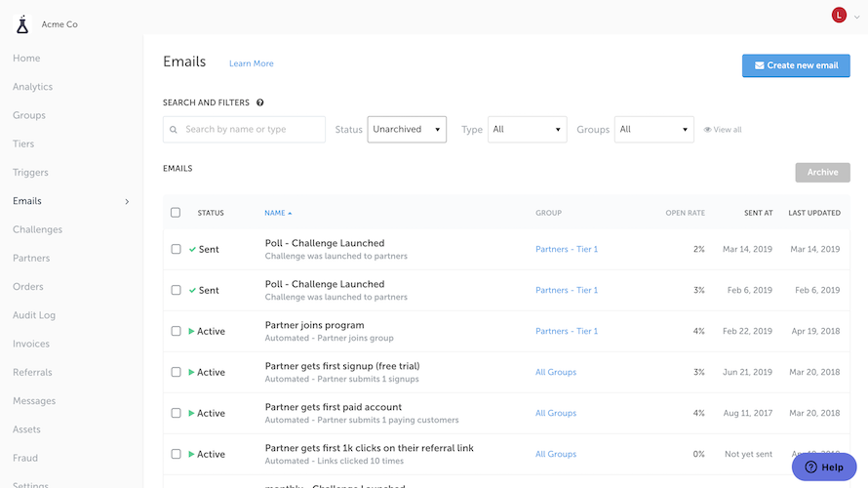868x488 pixels.
Task: Select the Partner gets first paid account checkbox
Action: click(x=176, y=413)
